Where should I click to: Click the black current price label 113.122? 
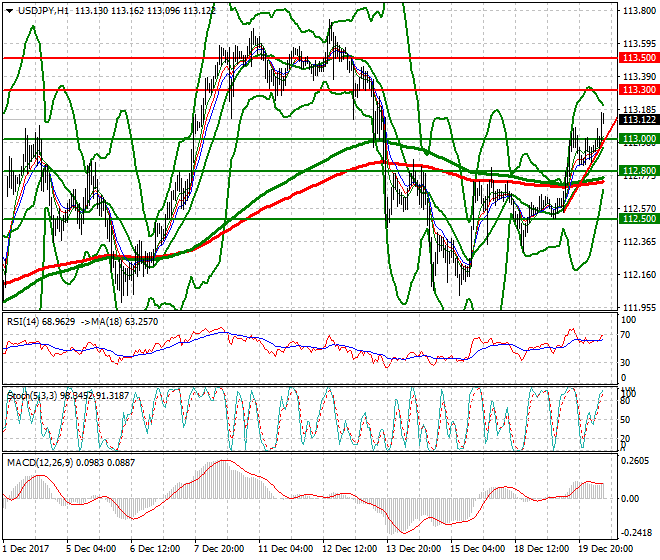[x=637, y=120]
